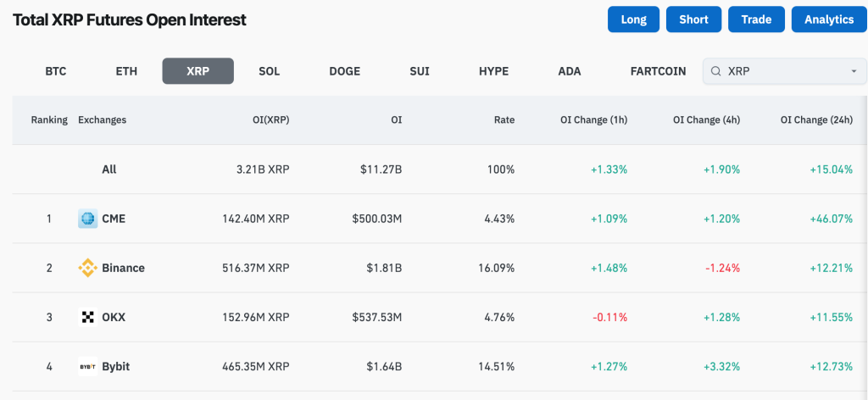Open the CME exchange name
The height and width of the screenshot is (400, 868).
[114, 219]
